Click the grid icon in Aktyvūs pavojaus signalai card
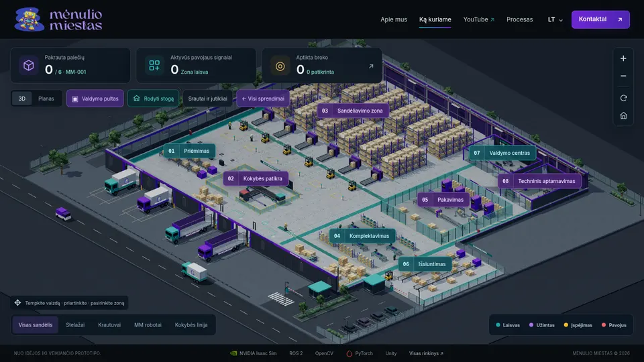 (x=154, y=65)
